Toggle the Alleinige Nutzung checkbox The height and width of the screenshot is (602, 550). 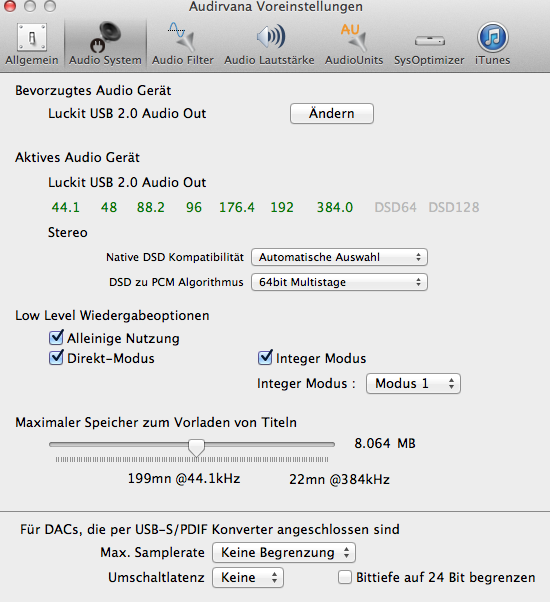[56, 338]
